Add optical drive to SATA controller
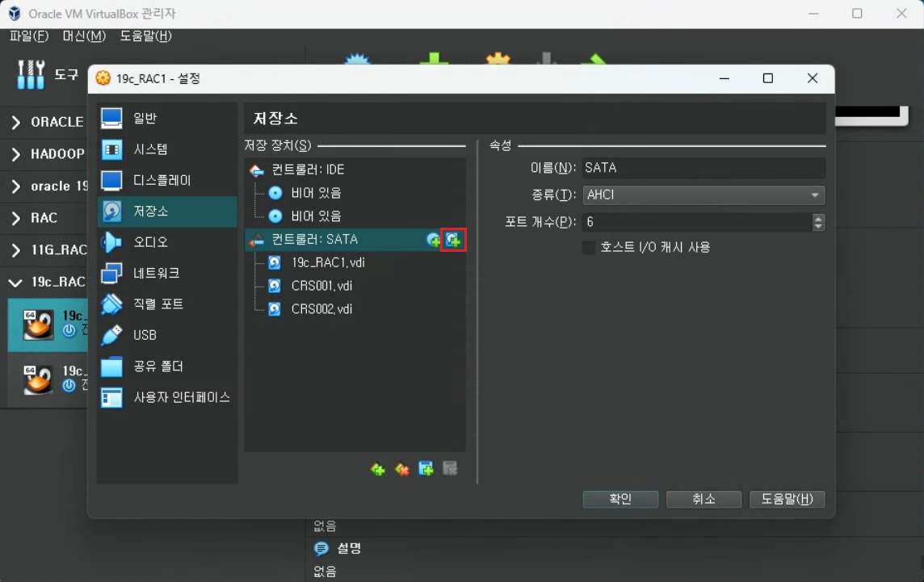 coord(433,240)
